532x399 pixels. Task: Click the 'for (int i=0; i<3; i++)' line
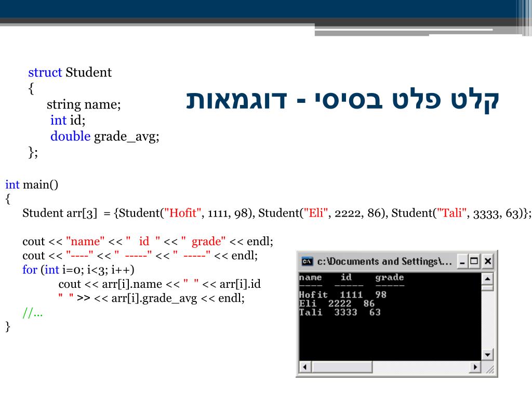click(x=78, y=270)
